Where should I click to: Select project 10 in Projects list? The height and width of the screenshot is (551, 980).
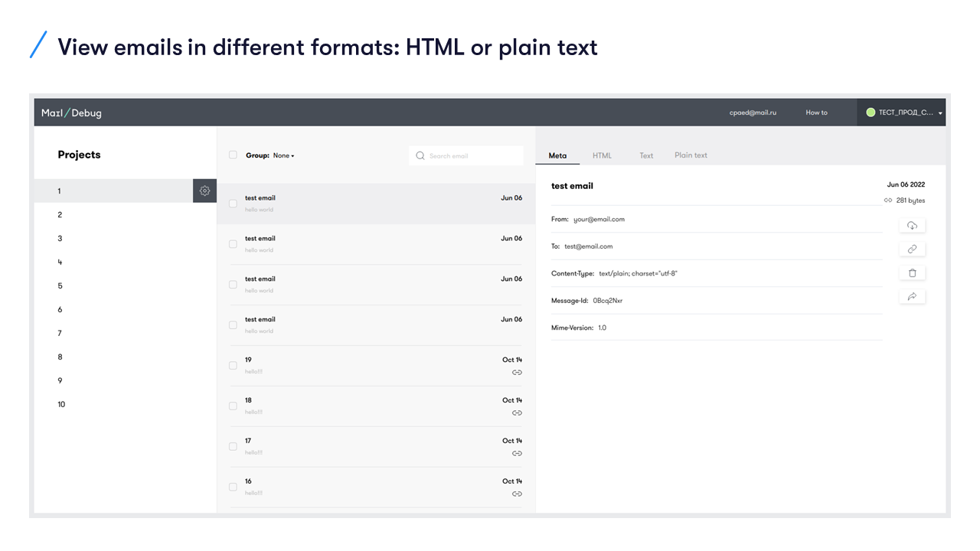coord(126,404)
